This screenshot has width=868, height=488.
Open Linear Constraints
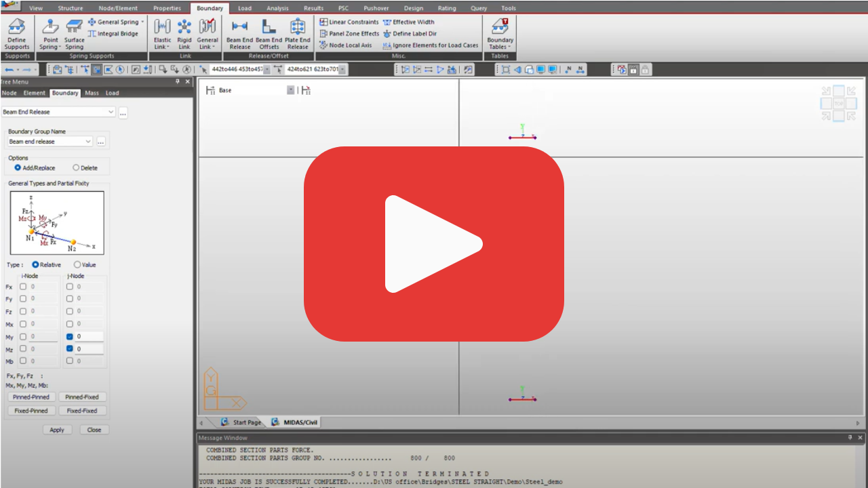tap(349, 22)
